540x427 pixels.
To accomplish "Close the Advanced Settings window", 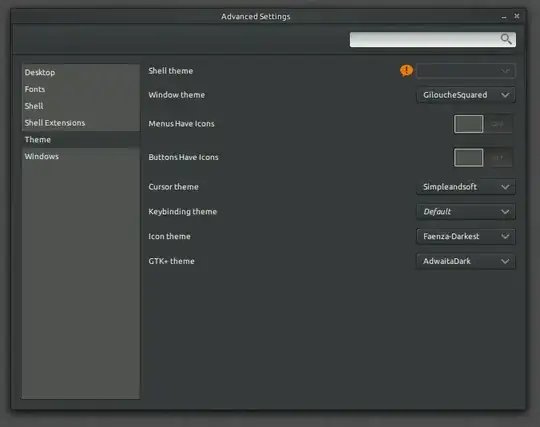I will [517, 16].
